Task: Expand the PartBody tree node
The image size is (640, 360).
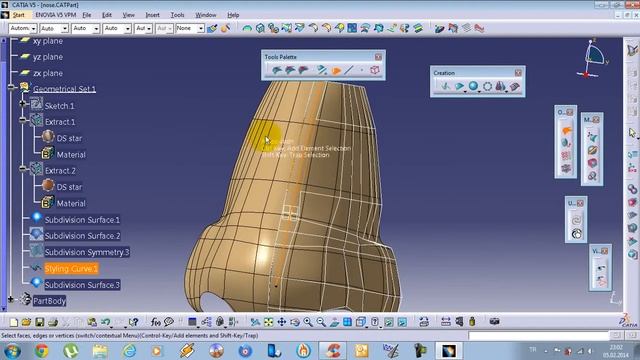Action: (x=11, y=300)
